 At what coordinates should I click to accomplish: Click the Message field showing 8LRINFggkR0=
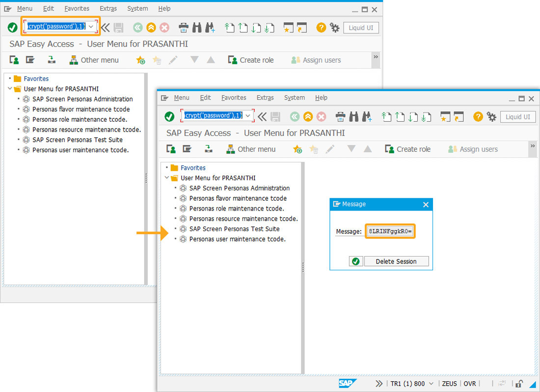390,231
